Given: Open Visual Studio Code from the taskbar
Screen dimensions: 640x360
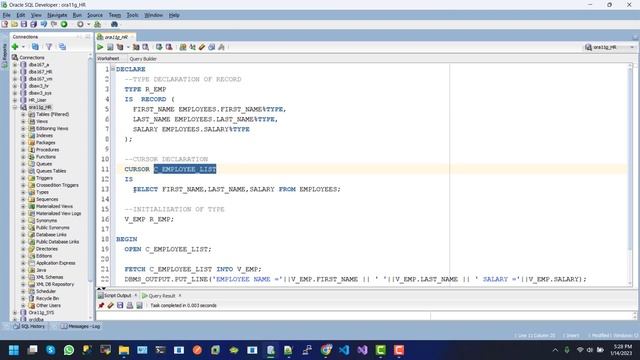Looking at the screenshot, I should tap(344, 350).
